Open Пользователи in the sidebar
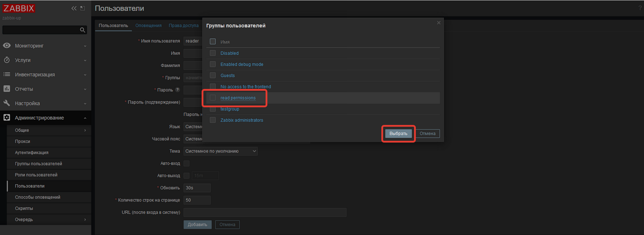The image size is (644, 235). point(49,186)
